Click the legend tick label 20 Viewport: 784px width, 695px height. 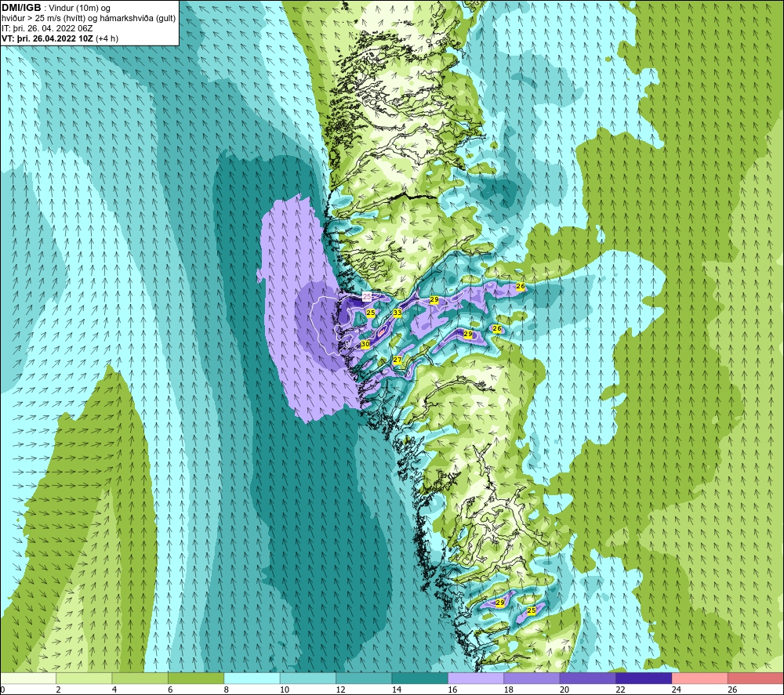(564, 690)
